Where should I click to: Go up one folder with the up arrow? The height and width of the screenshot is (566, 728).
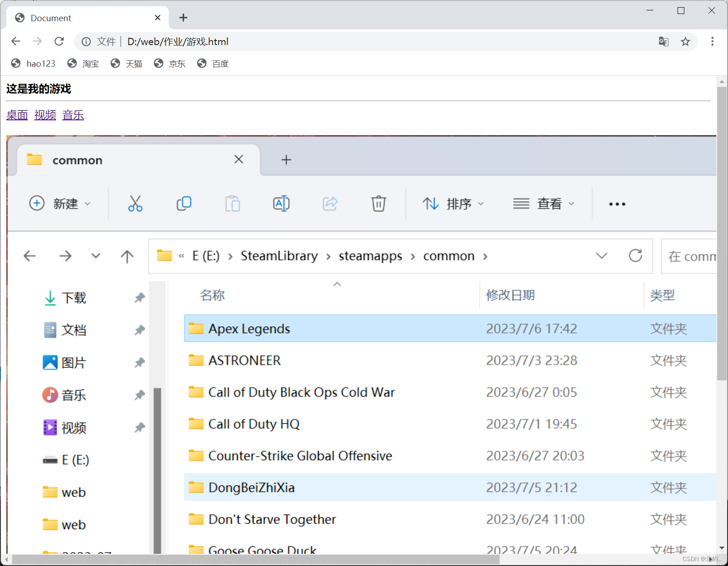127,256
